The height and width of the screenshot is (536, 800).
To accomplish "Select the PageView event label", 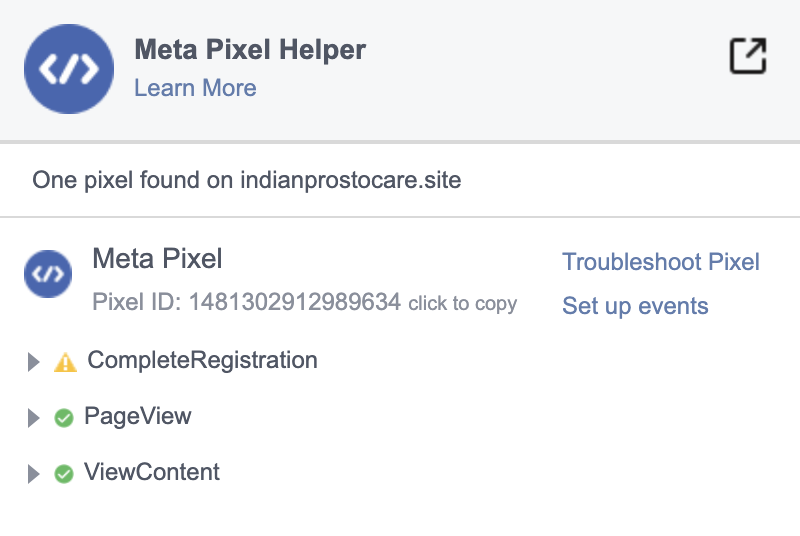I will [x=137, y=416].
